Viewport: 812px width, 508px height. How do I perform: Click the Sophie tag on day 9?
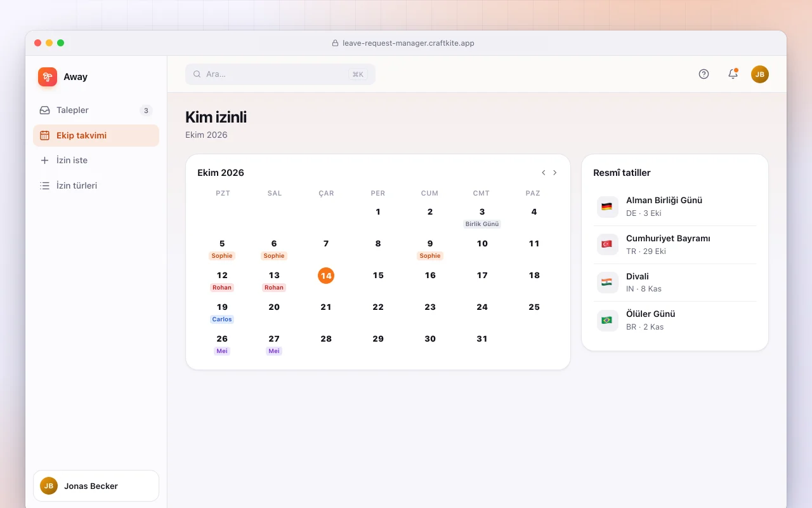tap(430, 256)
